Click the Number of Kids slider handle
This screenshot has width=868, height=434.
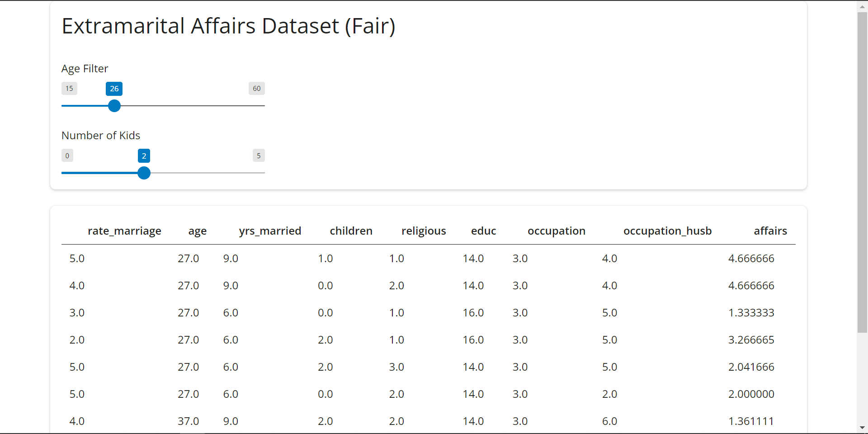click(144, 173)
